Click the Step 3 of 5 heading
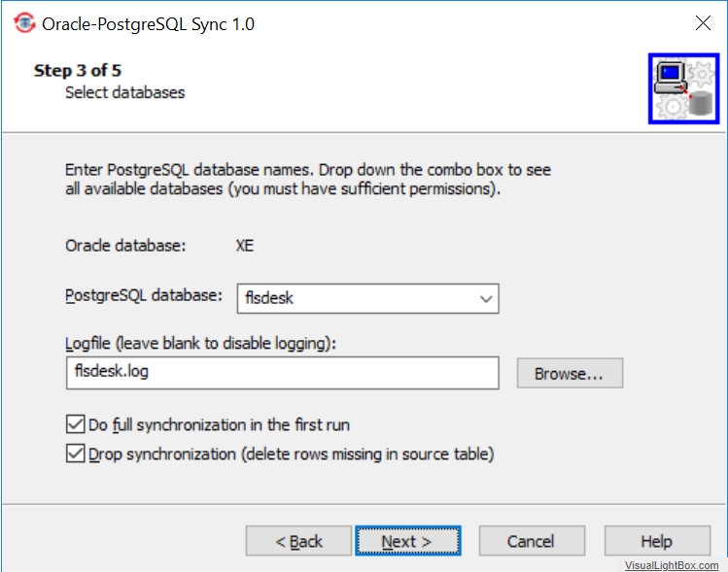 point(78,71)
